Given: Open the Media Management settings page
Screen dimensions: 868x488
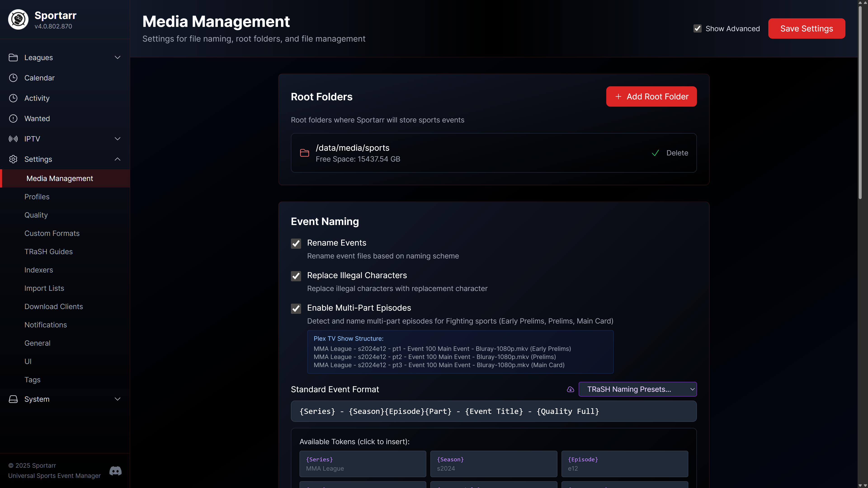Looking at the screenshot, I should (65, 178).
